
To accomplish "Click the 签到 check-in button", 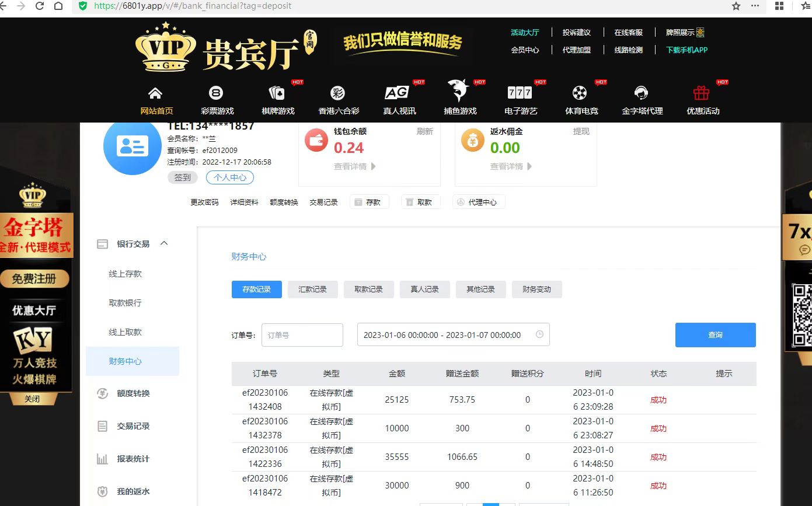I will tap(183, 177).
